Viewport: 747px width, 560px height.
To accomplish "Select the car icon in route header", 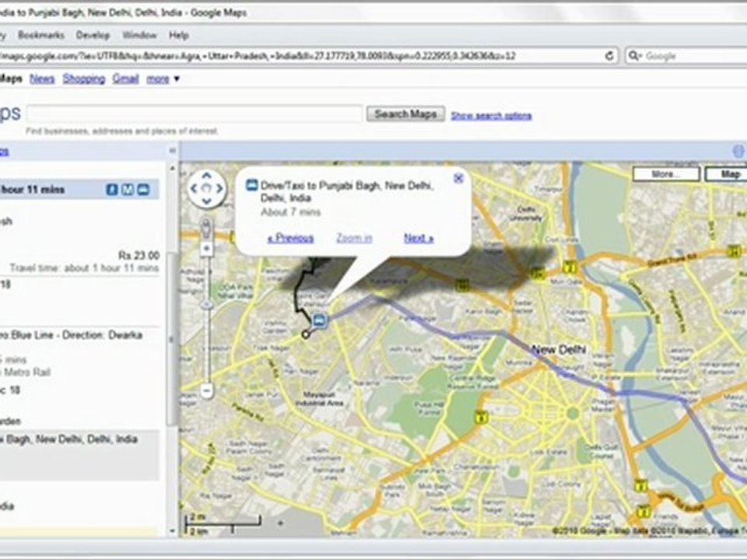I will click(x=143, y=190).
